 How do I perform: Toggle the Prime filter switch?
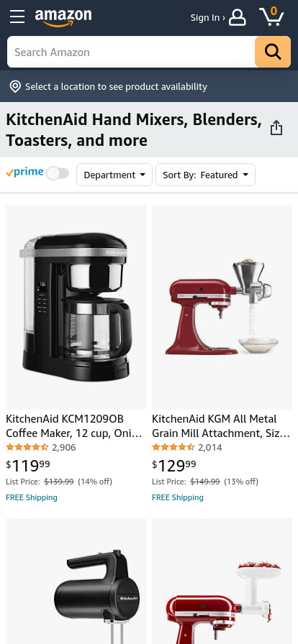click(x=58, y=173)
